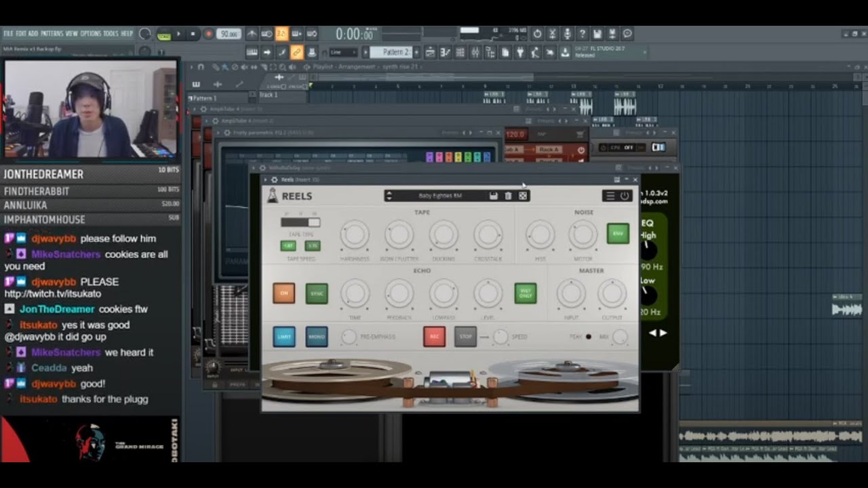Open the VIEW menu
The image size is (868, 488).
[x=71, y=33]
